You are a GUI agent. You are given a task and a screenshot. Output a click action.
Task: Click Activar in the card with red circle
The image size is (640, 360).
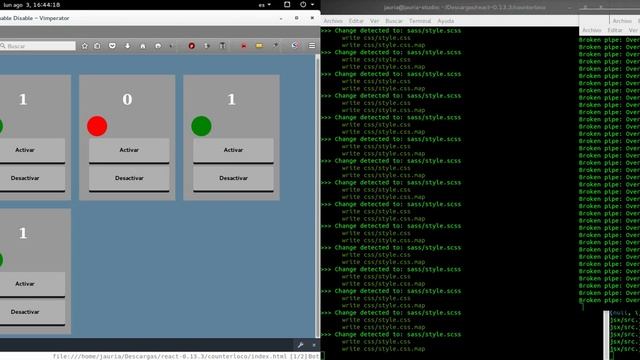pos(129,151)
